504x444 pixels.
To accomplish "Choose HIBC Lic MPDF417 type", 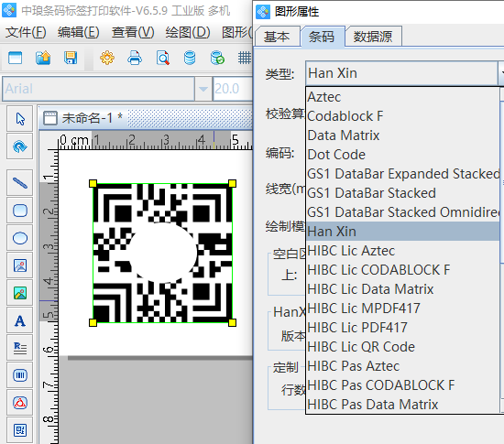I will (x=402, y=309).
